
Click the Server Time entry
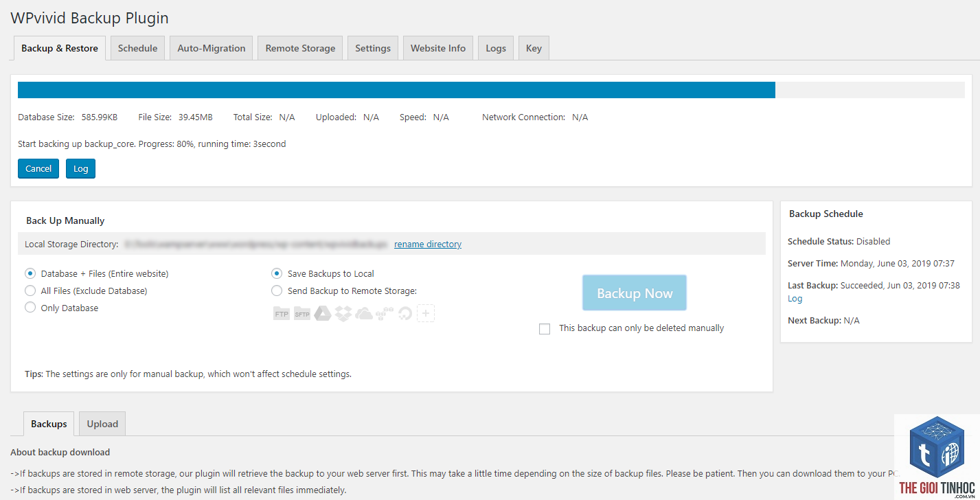pyautogui.click(x=871, y=263)
